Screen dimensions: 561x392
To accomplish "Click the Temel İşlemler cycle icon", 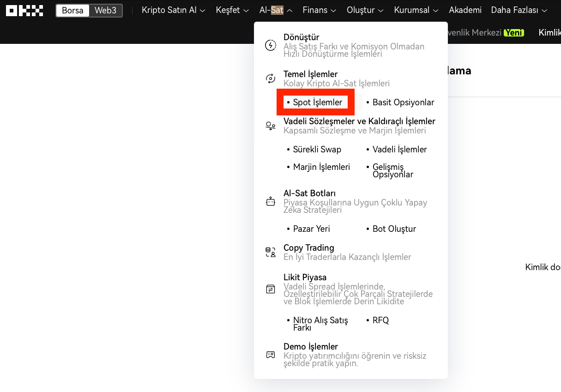I will pyautogui.click(x=271, y=78).
